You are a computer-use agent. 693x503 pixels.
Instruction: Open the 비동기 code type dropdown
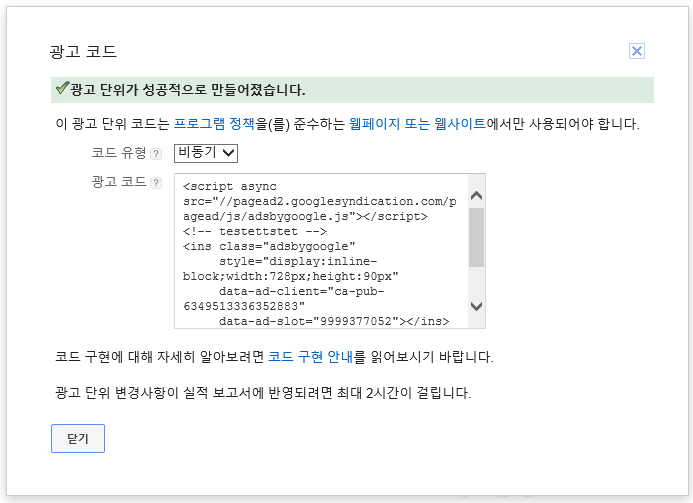click(x=206, y=153)
